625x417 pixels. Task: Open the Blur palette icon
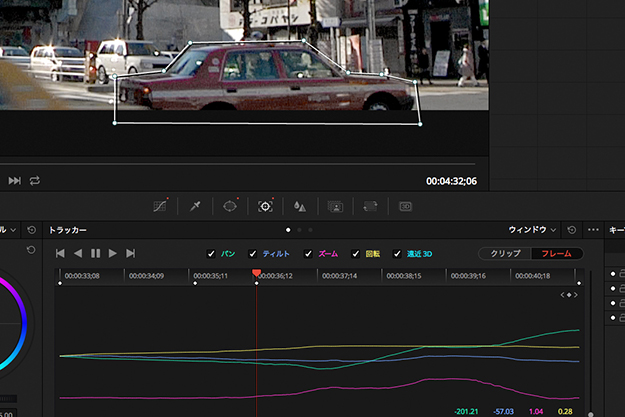click(299, 206)
